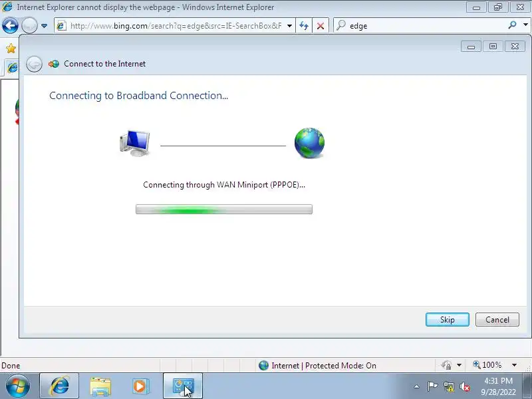Click the status bar privacy lock icon
This screenshot has width=532, height=399.
coord(446,365)
